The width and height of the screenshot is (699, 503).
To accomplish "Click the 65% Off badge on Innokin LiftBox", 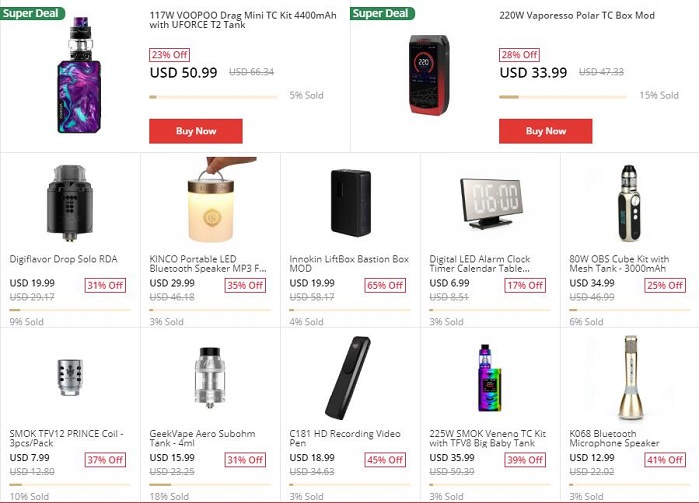I will click(385, 285).
